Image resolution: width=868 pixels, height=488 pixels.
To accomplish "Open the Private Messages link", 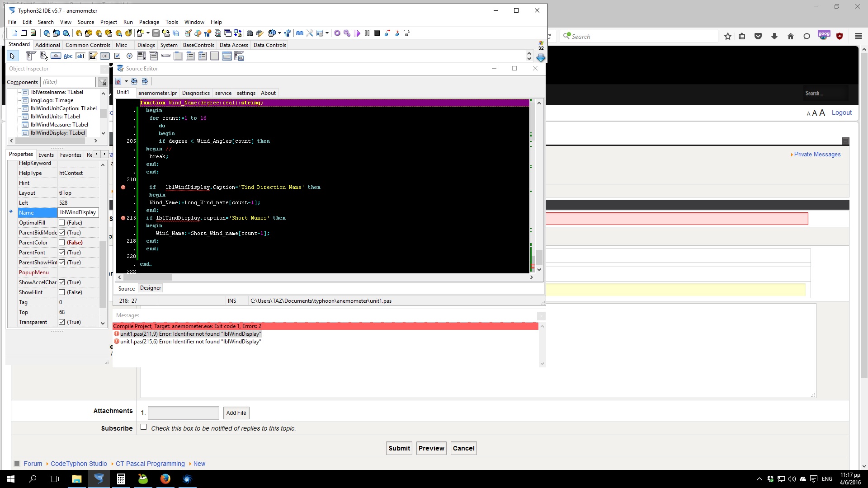I will [817, 155].
